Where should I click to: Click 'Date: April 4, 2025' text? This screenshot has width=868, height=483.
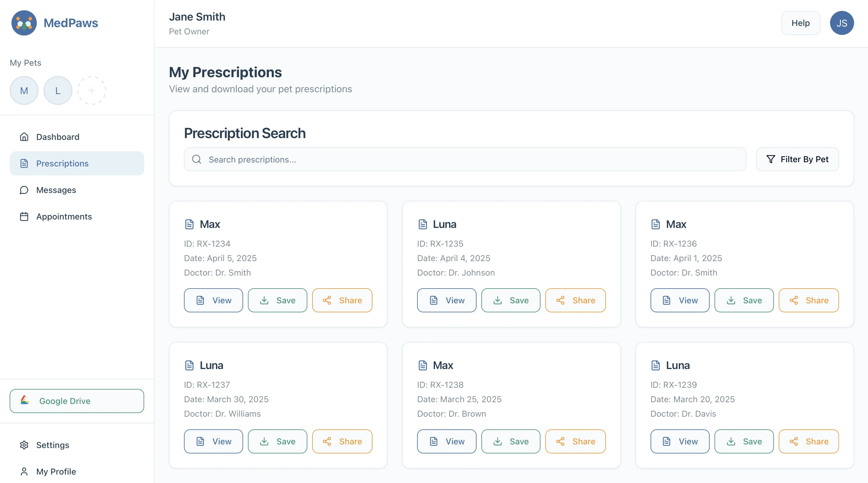point(454,258)
